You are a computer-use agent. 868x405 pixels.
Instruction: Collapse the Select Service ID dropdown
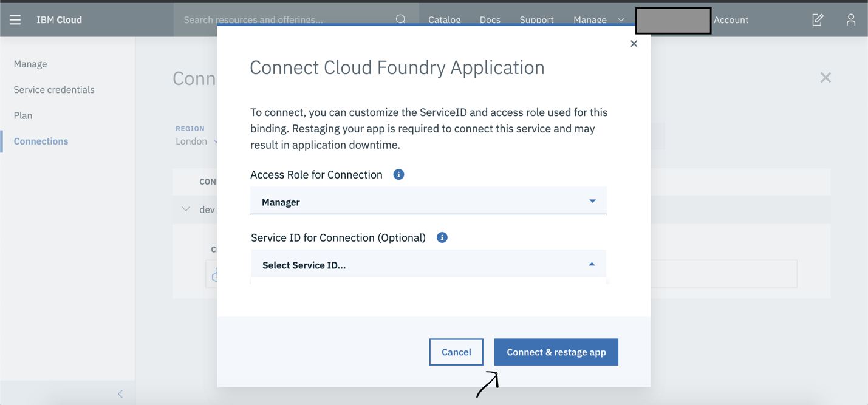pyautogui.click(x=428, y=264)
